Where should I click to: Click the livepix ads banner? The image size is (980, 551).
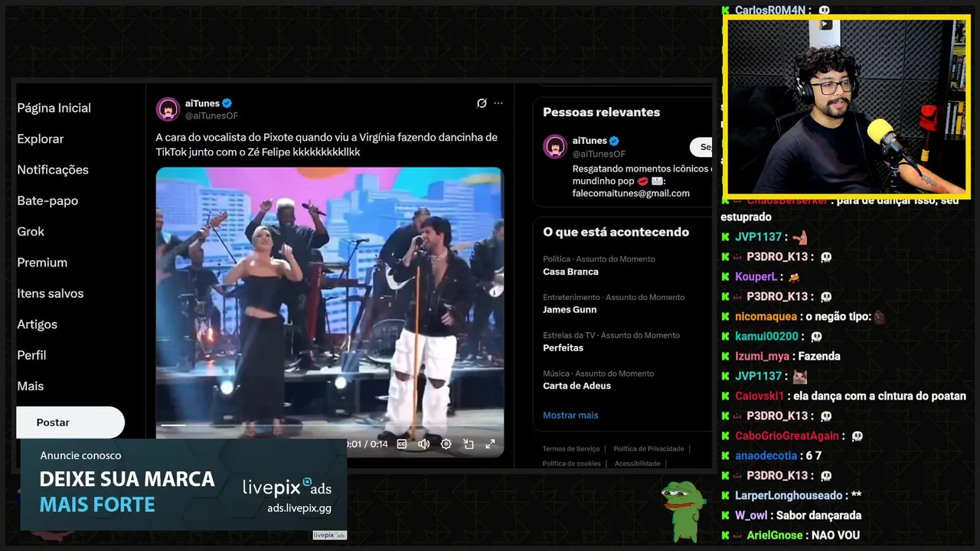[184, 484]
